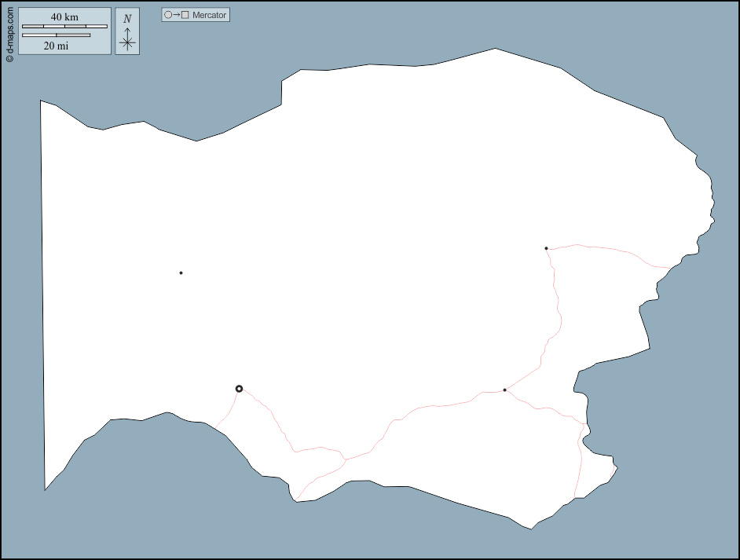This screenshot has width=740, height=560.
Task: Click the isolated western city dot
Action: tap(181, 273)
